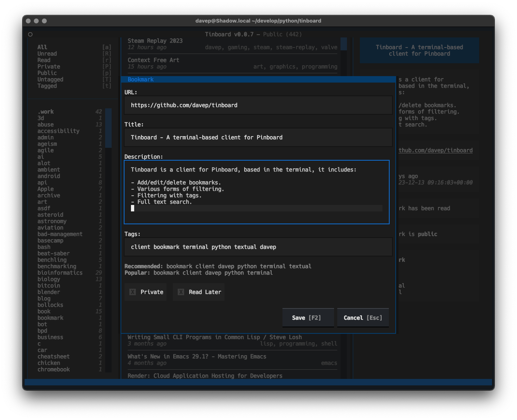Select the Public filter in the sidebar
The width and height of the screenshot is (517, 420).
pyautogui.click(x=74, y=73)
